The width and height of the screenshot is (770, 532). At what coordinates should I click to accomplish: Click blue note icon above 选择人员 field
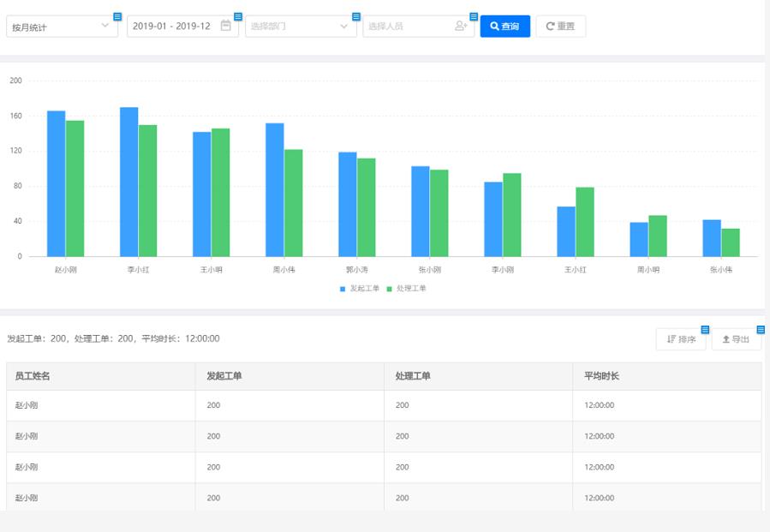[x=474, y=16]
